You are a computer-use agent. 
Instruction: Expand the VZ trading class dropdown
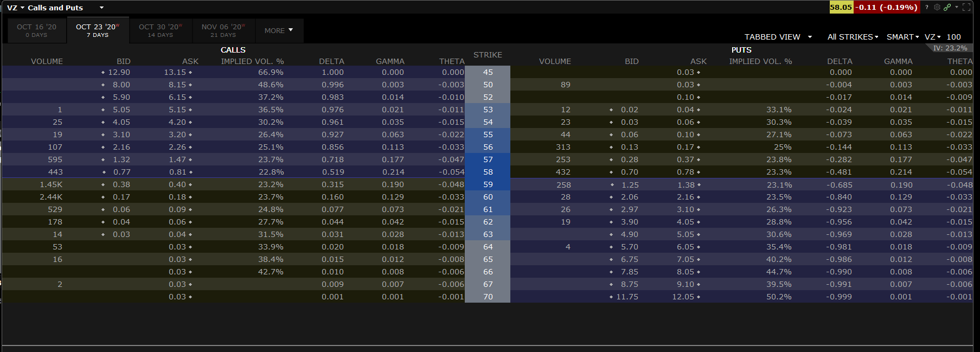[932, 37]
